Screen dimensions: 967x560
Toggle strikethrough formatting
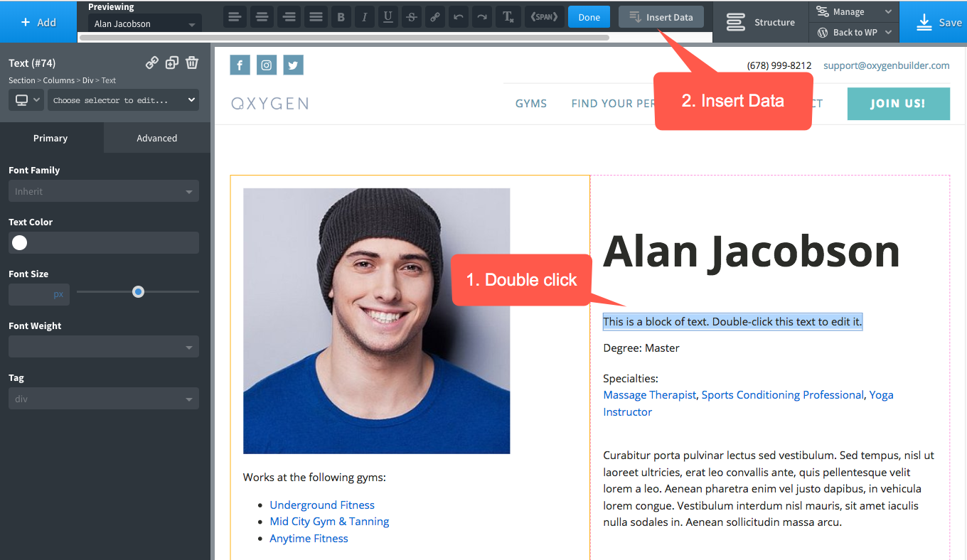point(411,17)
